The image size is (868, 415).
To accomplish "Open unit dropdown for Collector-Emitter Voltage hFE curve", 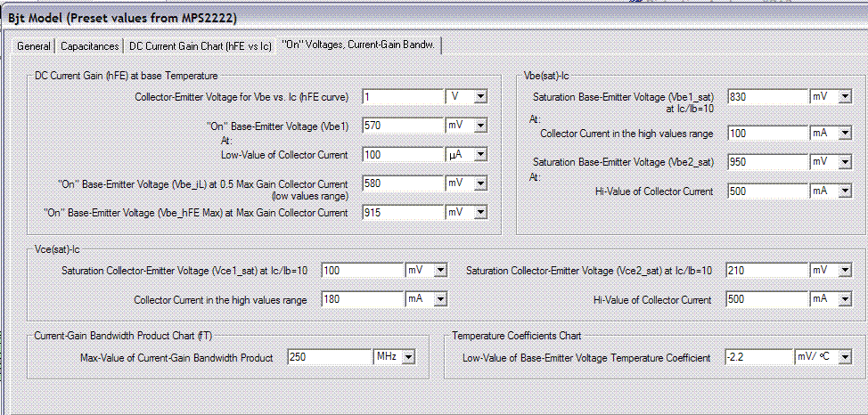I will click(x=480, y=97).
